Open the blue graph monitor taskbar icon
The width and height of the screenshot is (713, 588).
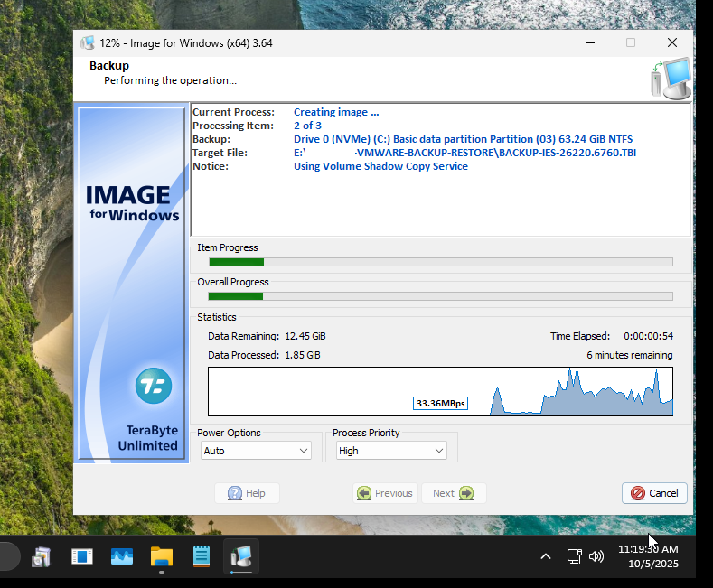[122, 556]
